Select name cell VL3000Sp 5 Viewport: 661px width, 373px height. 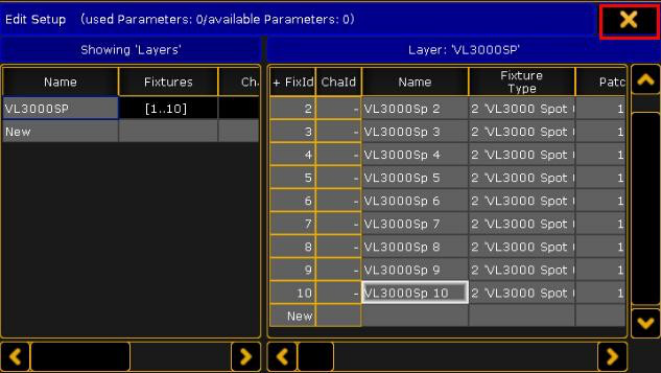click(415, 177)
